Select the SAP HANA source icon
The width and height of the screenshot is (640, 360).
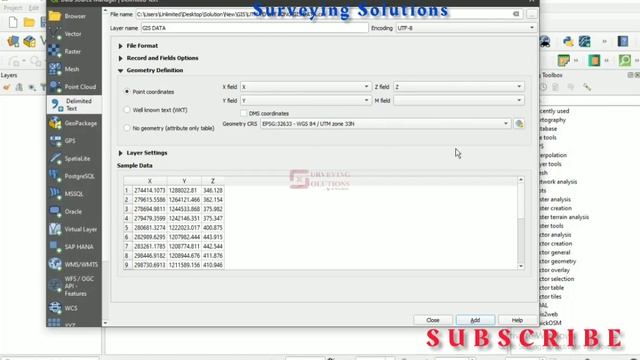[55, 247]
